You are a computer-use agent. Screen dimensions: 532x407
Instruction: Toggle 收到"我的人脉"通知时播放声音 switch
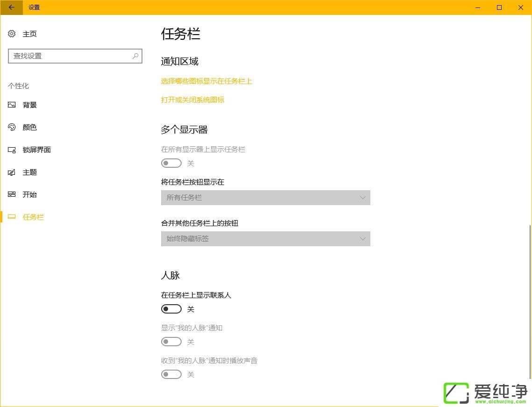tap(171, 374)
